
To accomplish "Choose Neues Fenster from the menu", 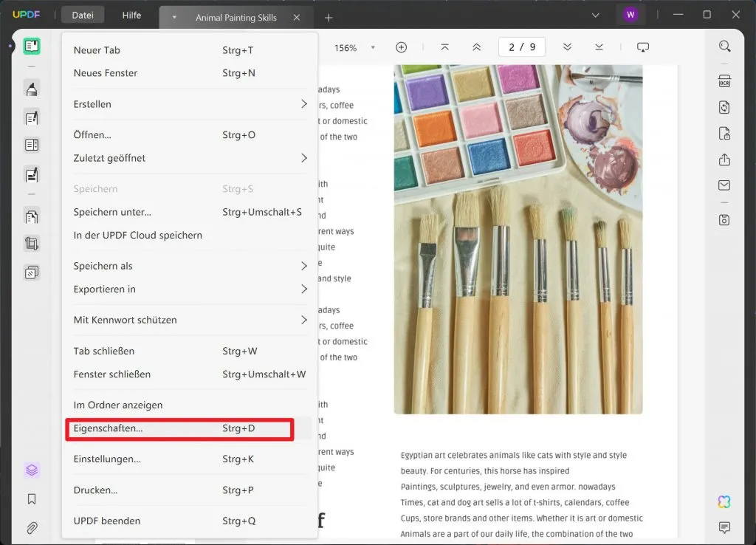I will click(190, 73).
